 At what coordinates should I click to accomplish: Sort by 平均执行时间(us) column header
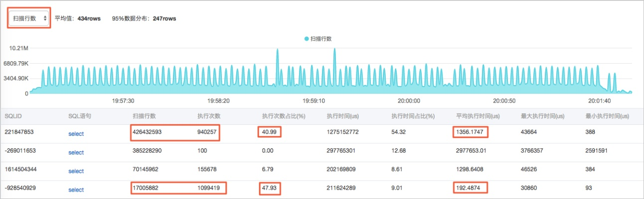pyautogui.click(x=478, y=116)
